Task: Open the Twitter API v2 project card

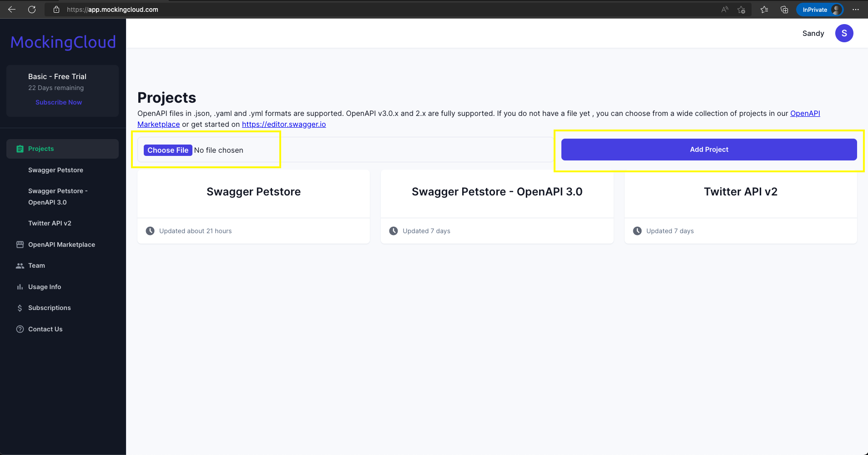Action: pyautogui.click(x=741, y=207)
